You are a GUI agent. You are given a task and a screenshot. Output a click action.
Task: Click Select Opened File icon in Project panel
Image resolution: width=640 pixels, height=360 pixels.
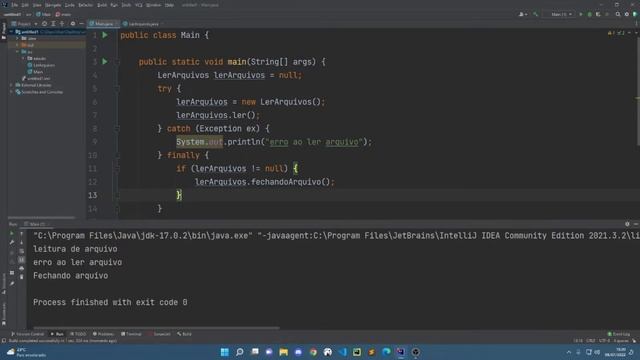pos(44,24)
